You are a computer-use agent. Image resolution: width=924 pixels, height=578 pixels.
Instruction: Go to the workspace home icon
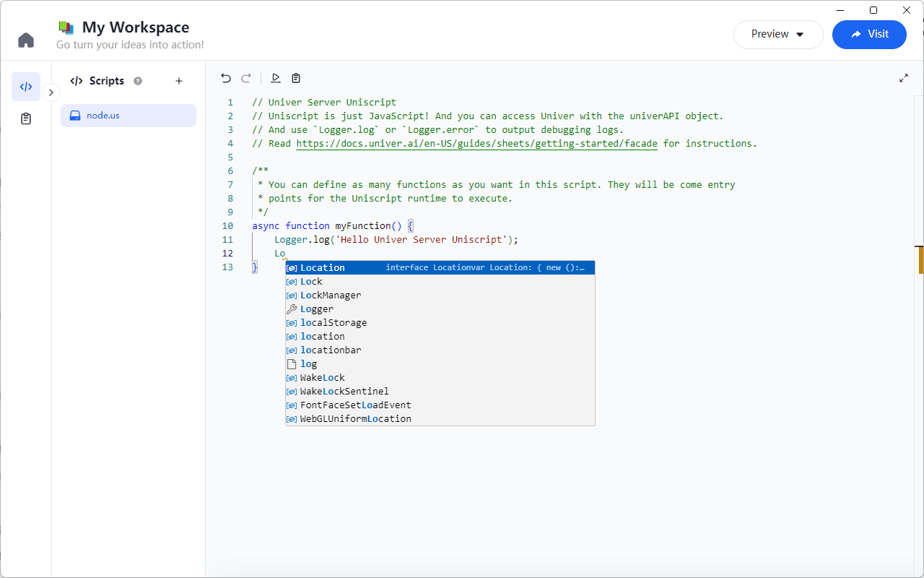26,40
